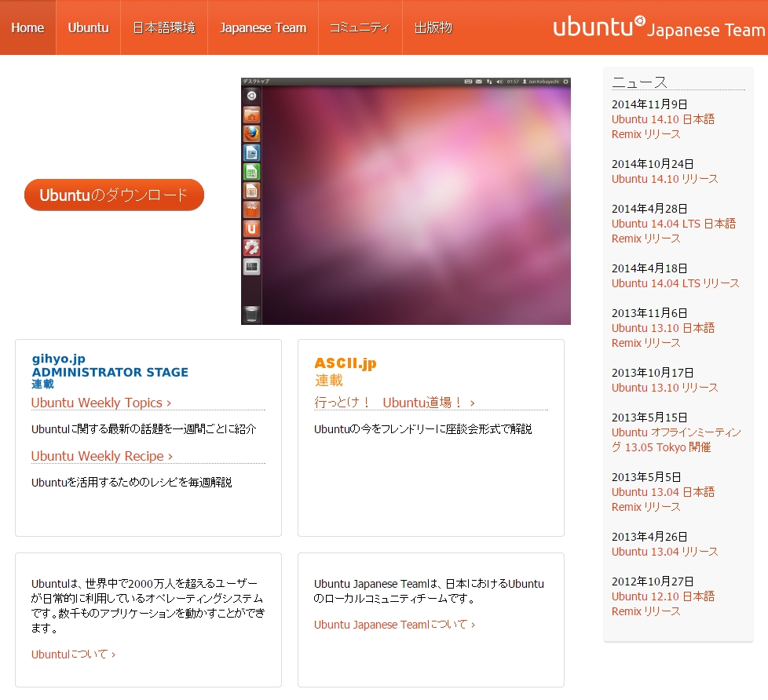Click the LibreOffice Writer icon in the launcher
Screen dimensions: 768x700
[x=252, y=153]
